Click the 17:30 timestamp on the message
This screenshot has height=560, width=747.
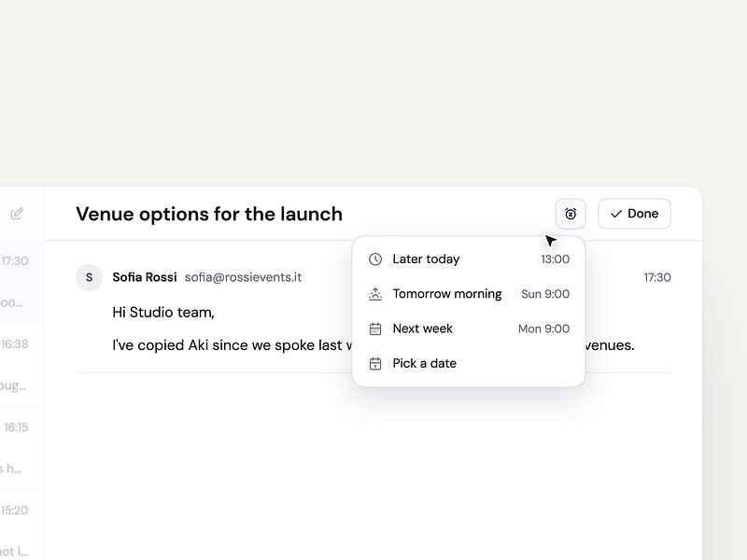click(x=657, y=277)
